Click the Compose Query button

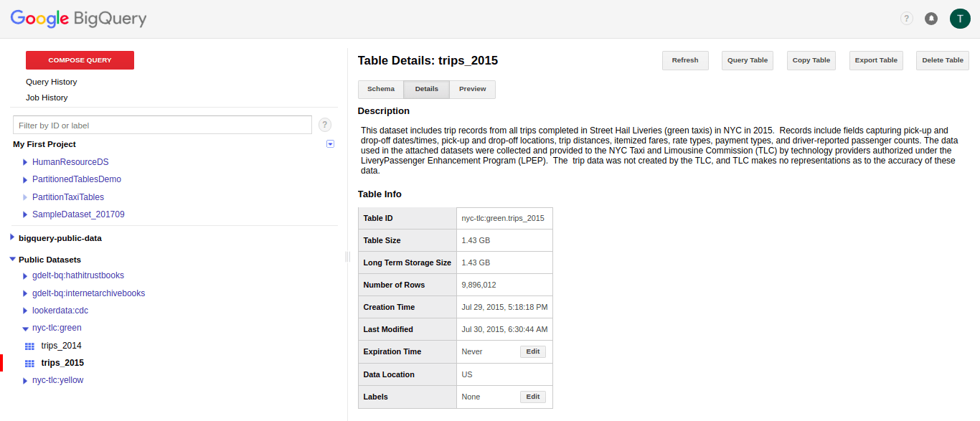click(x=80, y=60)
